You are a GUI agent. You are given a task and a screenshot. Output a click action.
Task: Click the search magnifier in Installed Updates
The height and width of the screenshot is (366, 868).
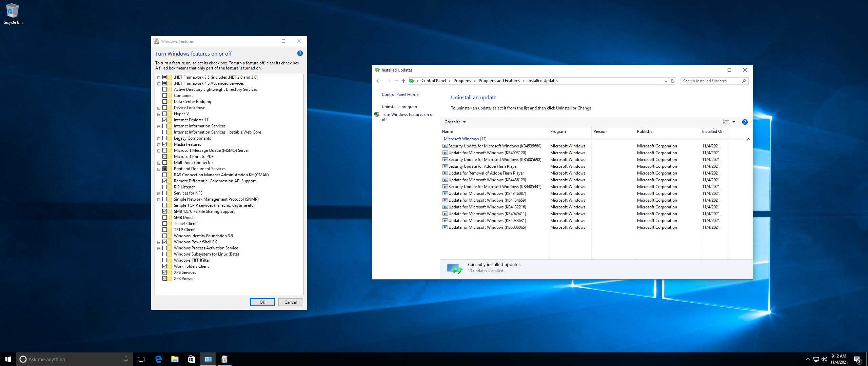(x=744, y=81)
